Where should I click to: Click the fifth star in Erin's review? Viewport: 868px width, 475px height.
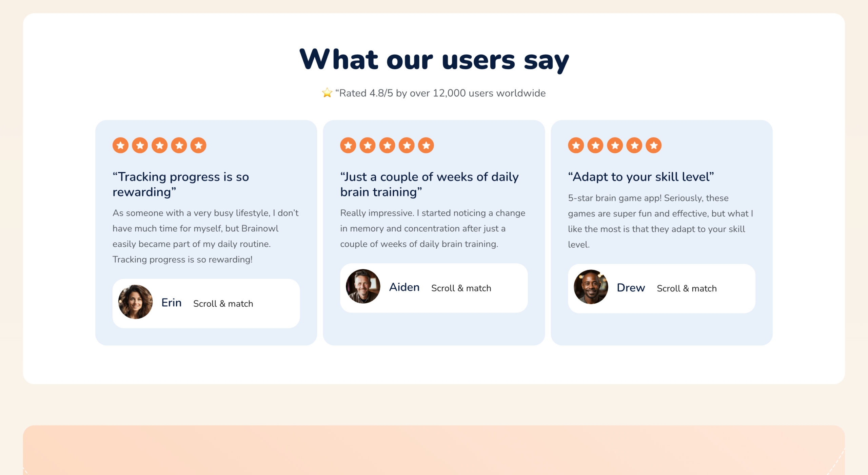[x=198, y=146]
